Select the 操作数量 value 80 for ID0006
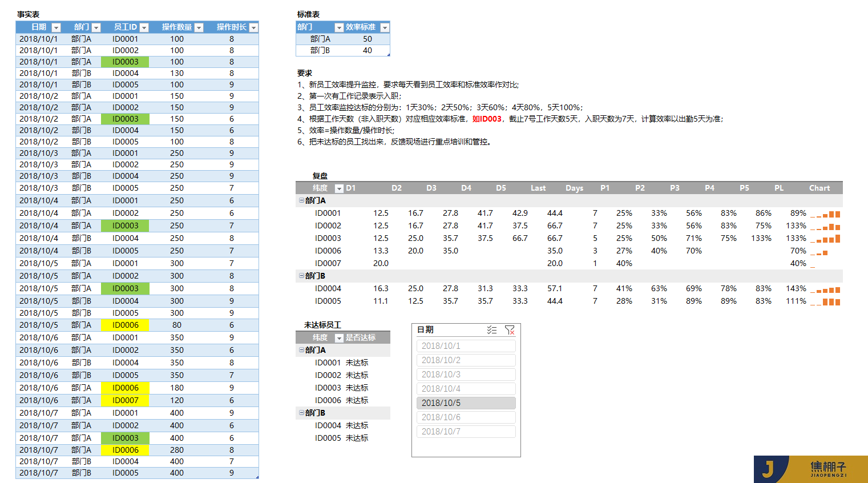 tap(177, 325)
